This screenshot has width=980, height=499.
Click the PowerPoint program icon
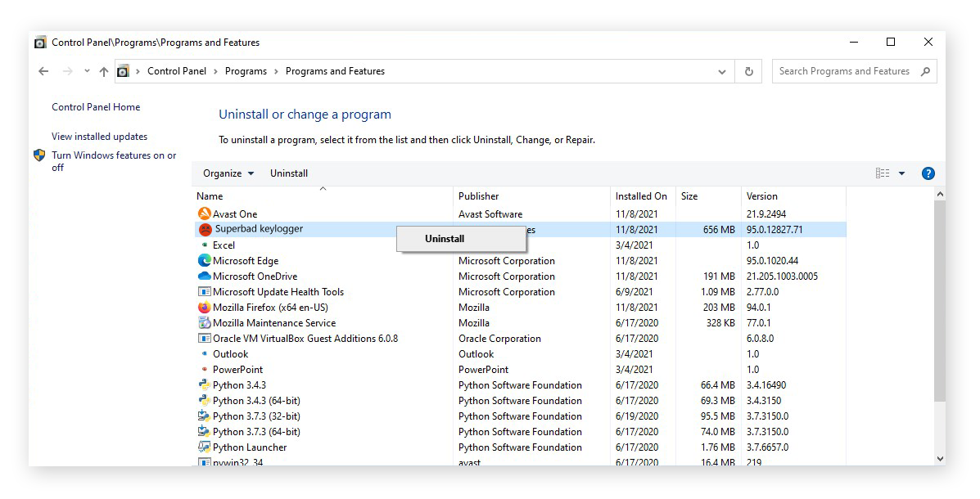click(x=205, y=369)
